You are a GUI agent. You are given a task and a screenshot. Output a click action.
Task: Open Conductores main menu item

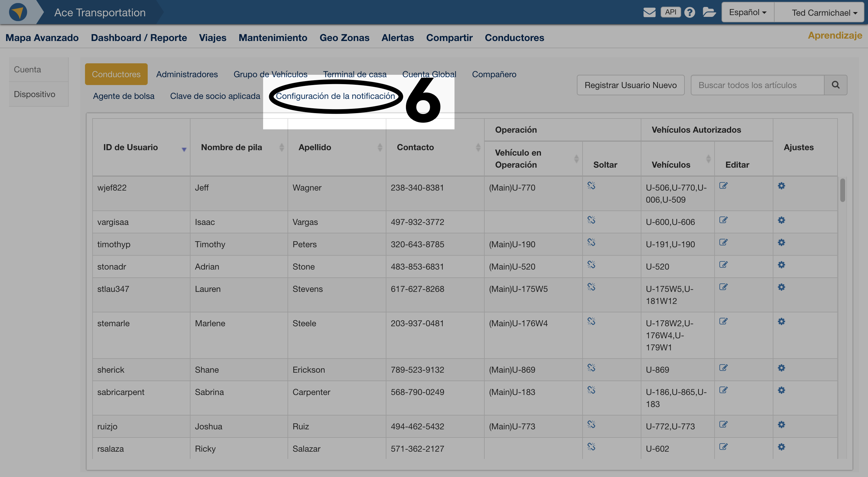click(514, 37)
